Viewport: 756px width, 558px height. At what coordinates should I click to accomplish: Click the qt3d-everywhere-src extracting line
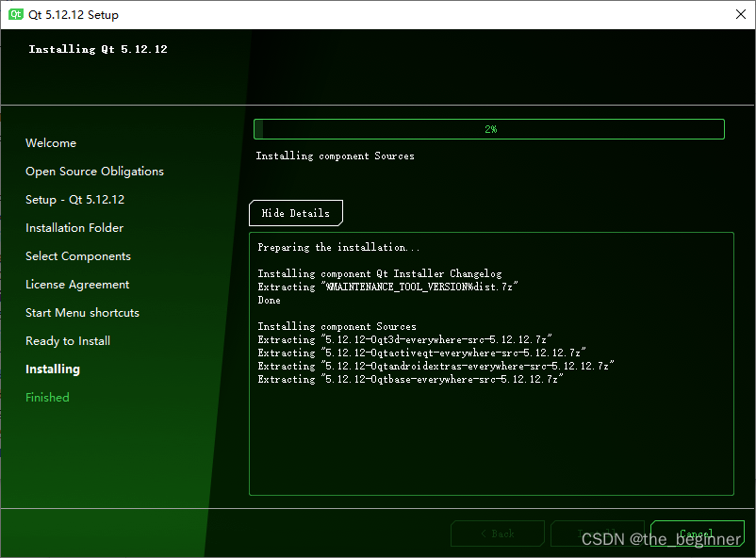(x=404, y=339)
